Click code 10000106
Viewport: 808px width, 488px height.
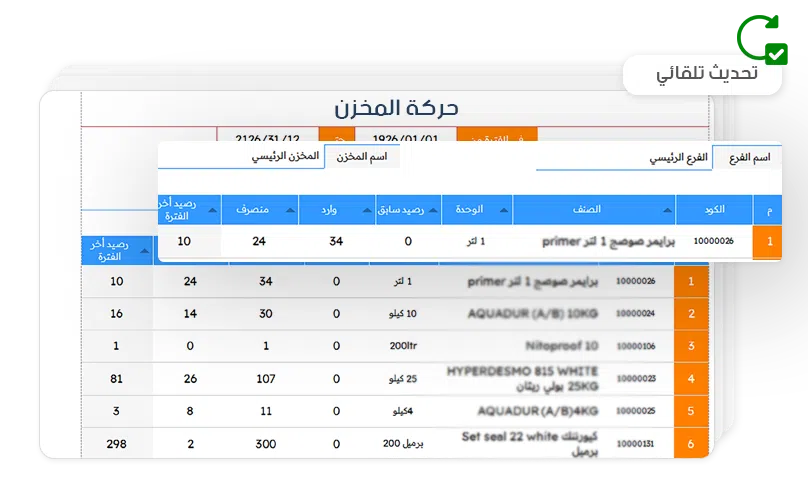pos(635,346)
